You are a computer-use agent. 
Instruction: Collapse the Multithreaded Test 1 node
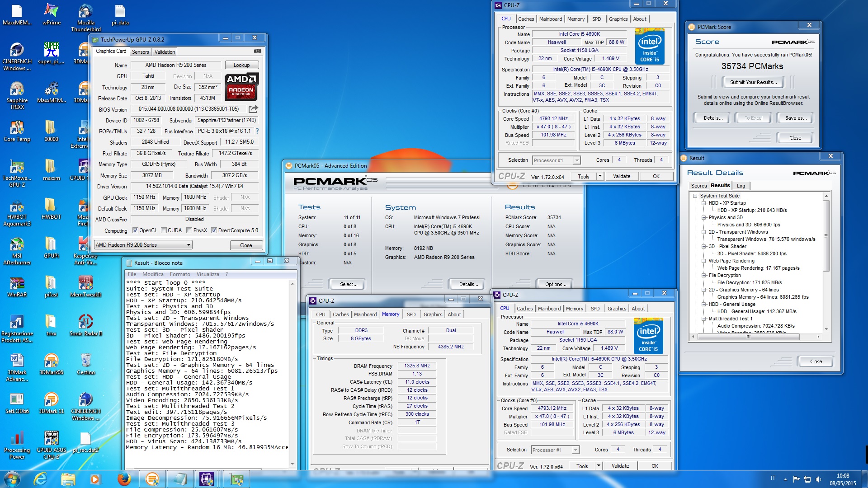click(x=704, y=319)
